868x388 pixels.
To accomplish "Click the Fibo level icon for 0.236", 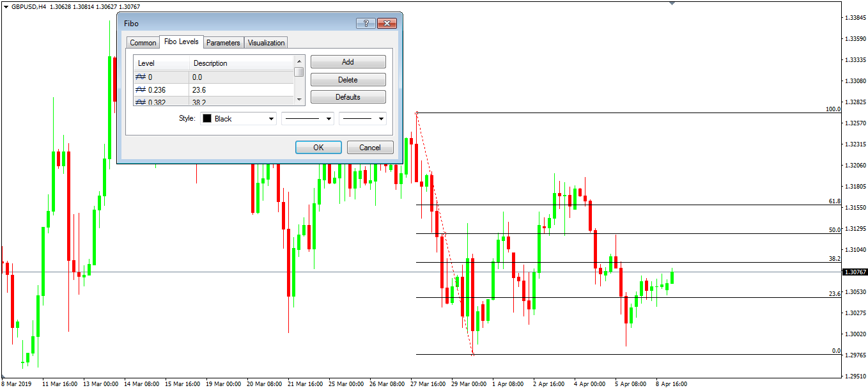I will (141, 89).
